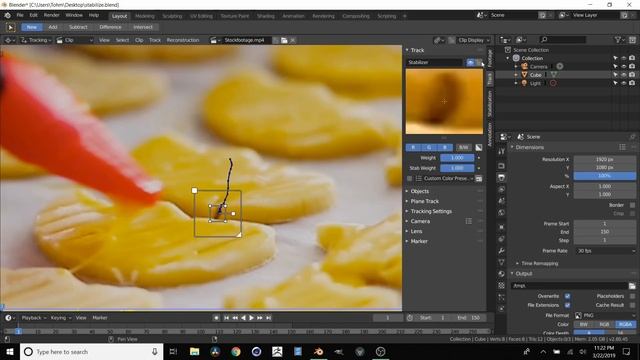Enable the Border checkbox

coord(632,205)
